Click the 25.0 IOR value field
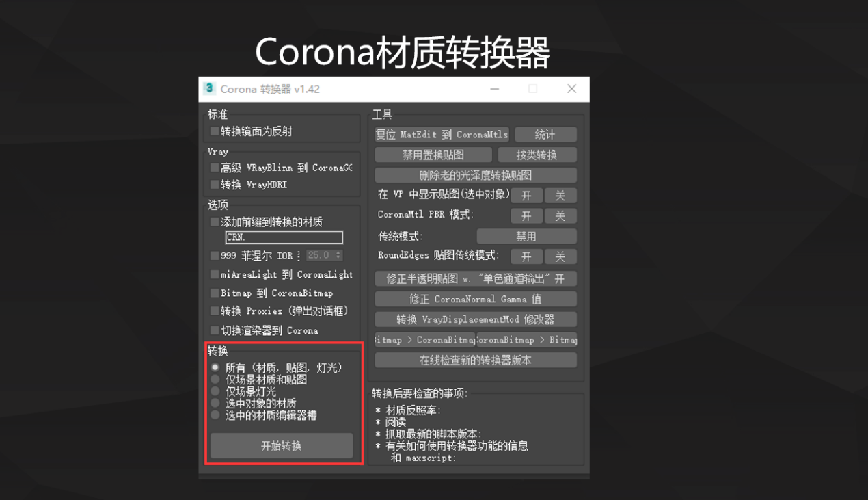 pyautogui.click(x=320, y=255)
